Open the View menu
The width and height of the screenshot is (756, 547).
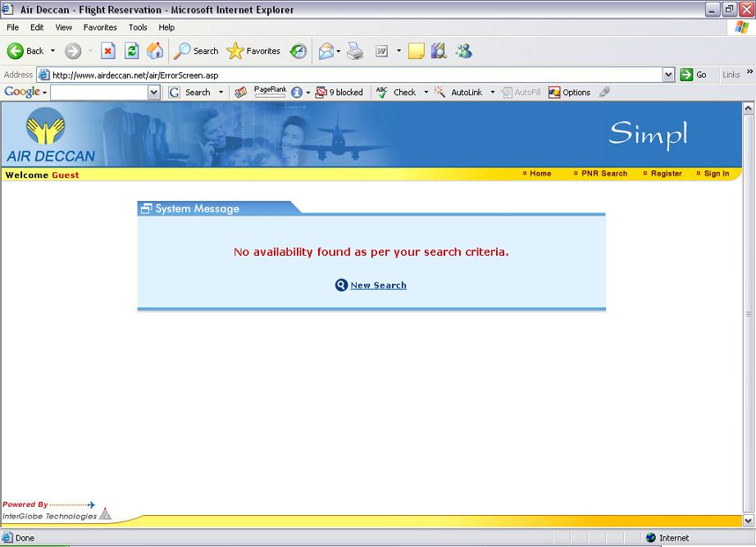pos(63,28)
